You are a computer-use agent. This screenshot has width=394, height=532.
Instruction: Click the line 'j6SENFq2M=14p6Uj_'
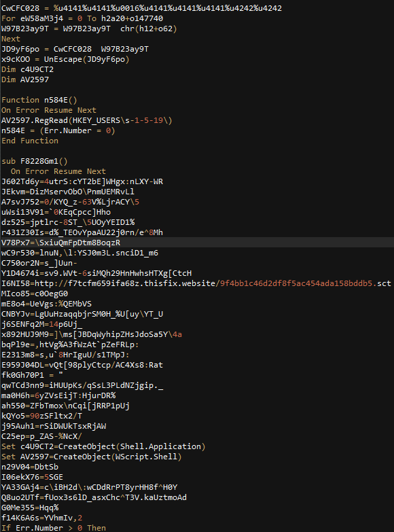(41, 324)
